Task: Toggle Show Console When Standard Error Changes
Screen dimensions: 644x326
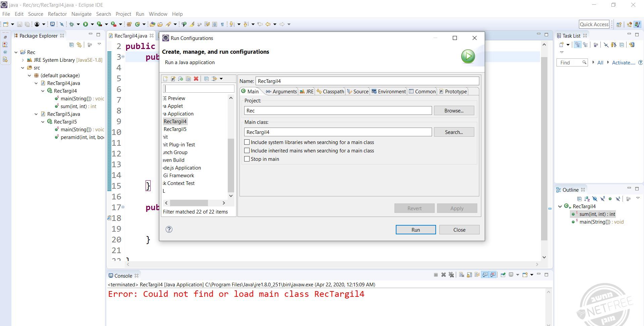Action: coord(493,275)
